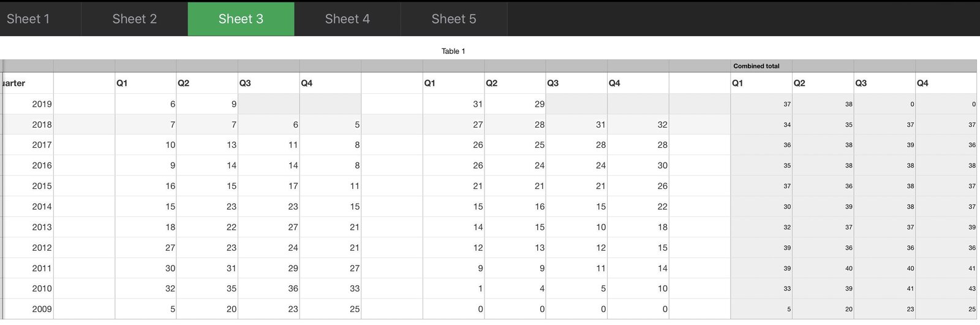
Task: Select the active Sheet 3 tab
Action: tap(241, 19)
